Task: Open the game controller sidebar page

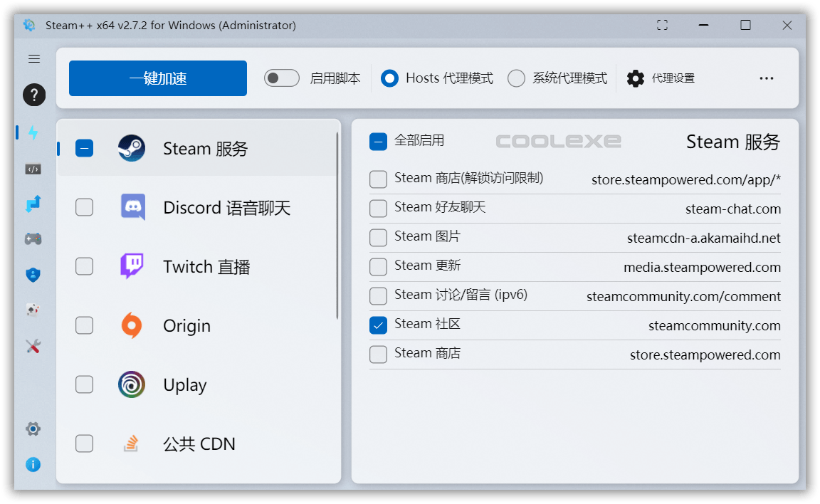Action: [33, 239]
